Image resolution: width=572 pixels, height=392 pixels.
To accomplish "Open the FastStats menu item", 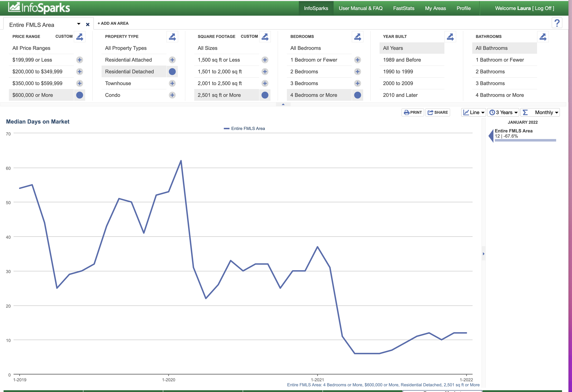I will click(403, 8).
